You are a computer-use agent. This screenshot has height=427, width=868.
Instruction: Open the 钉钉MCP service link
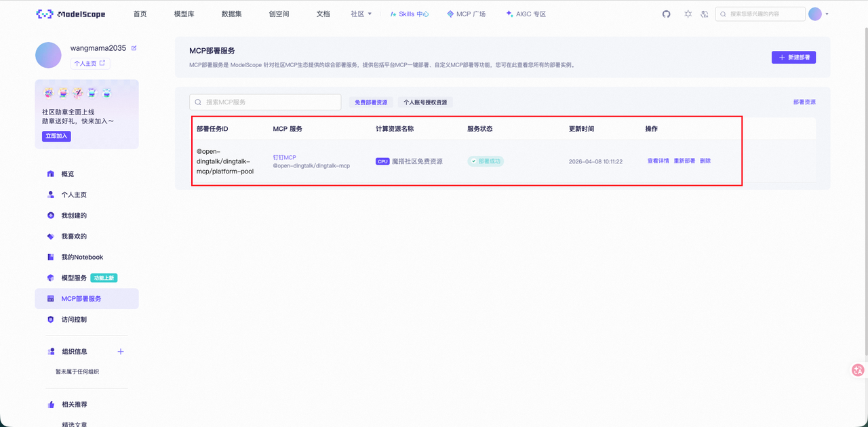(x=284, y=157)
